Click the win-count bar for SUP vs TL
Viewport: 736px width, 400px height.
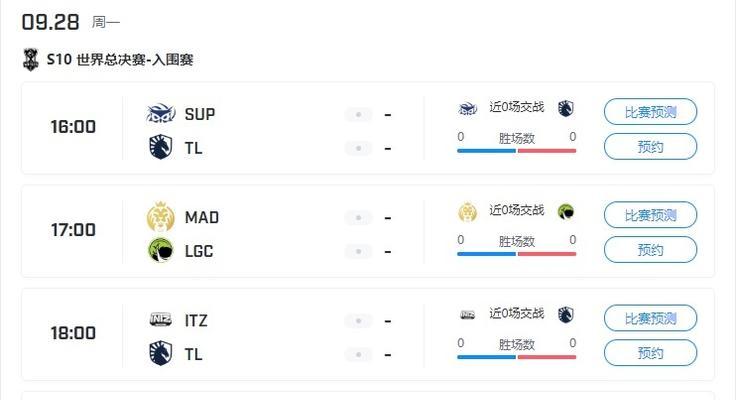coord(516,151)
